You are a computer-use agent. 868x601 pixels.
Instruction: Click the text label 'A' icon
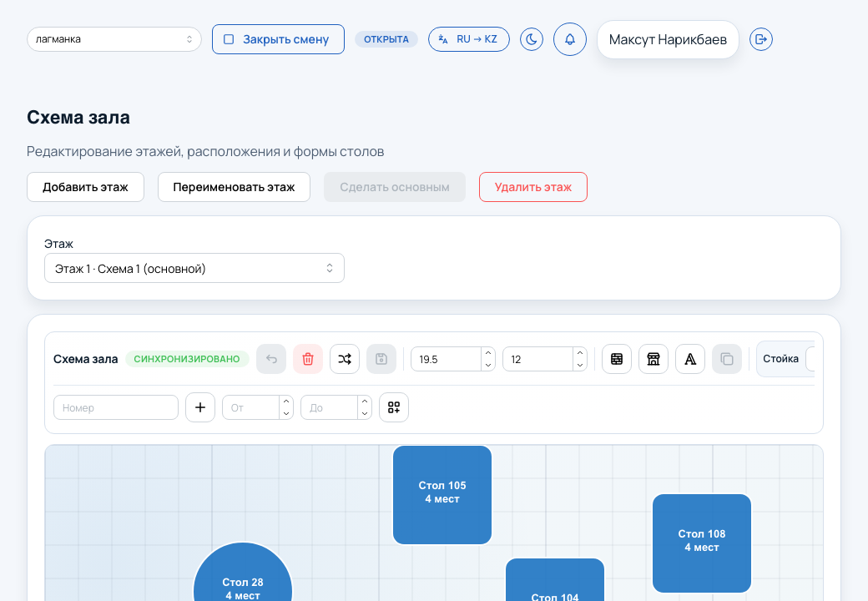tap(690, 359)
